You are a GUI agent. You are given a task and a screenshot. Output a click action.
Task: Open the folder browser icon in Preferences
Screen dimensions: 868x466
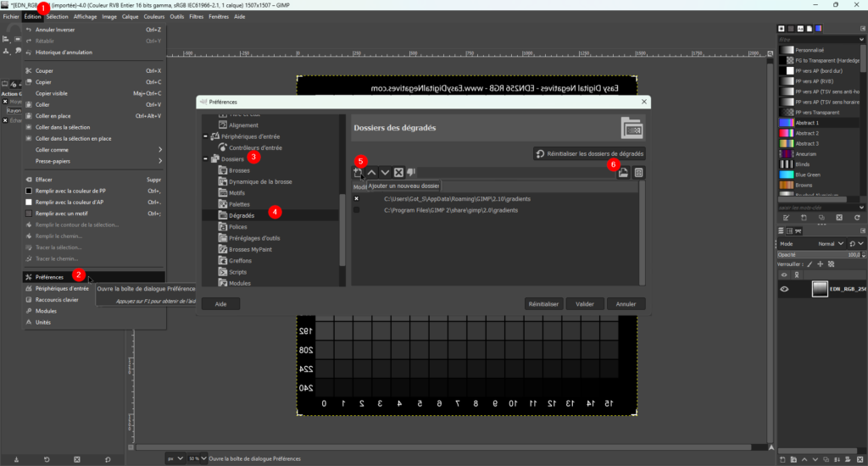(x=623, y=173)
